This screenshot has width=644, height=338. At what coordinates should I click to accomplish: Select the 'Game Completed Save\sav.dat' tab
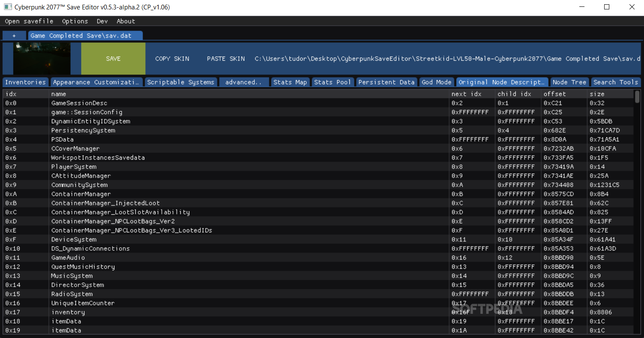pyautogui.click(x=86, y=36)
